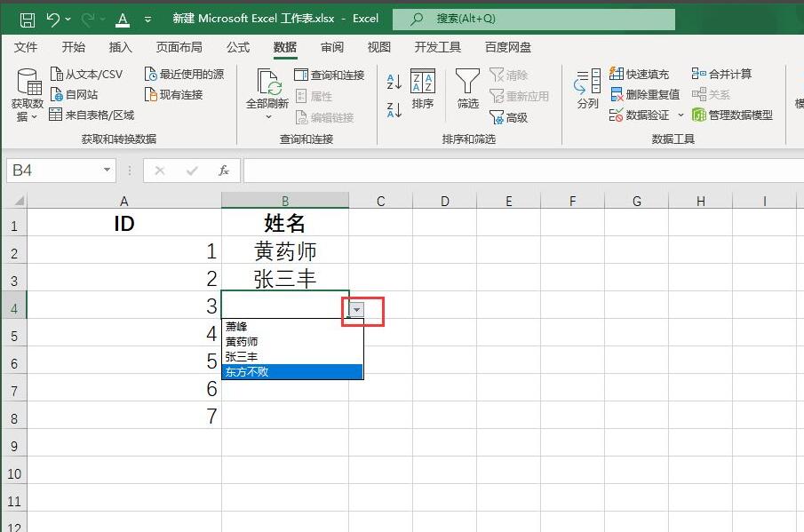Open the 百度网盘 tab
The image size is (804, 532).
coord(507,47)
